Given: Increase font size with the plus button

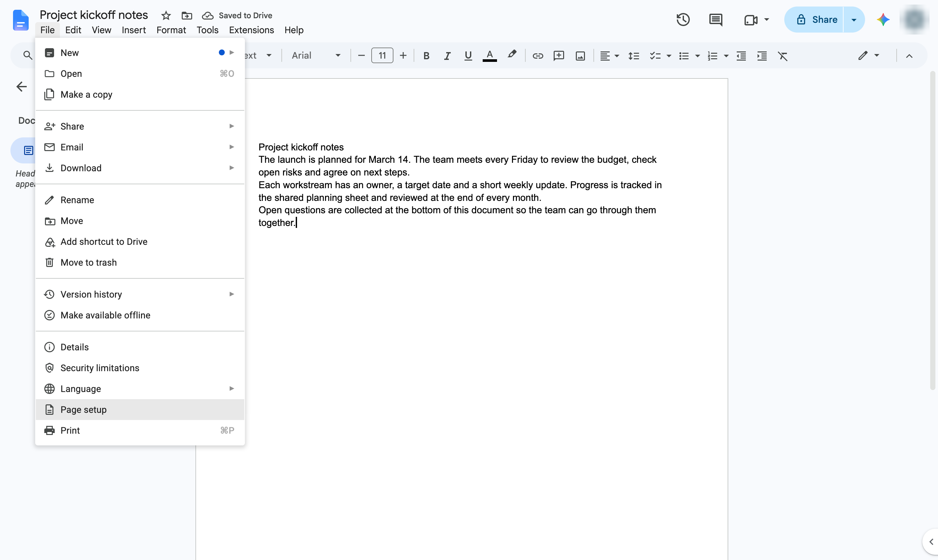Looking at the screenshot, I should click(x=403, y=56).
